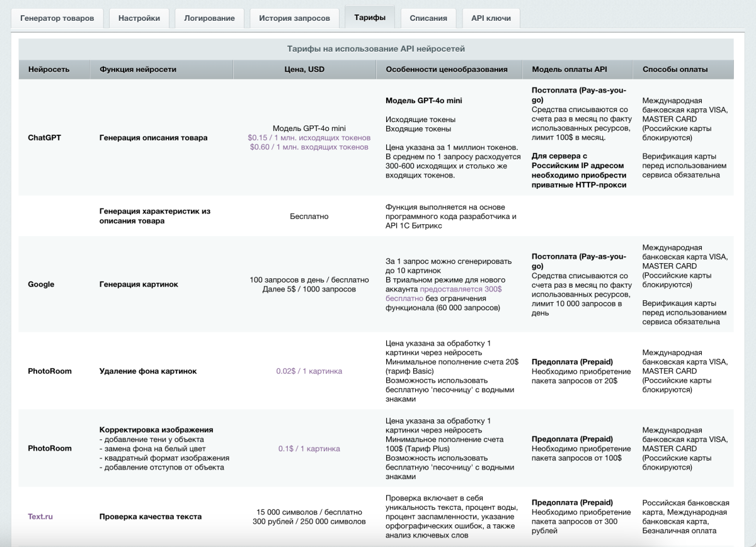Click the (60 000 запросов) text
Viewport: 756px width, 547px height.
[x=467, y=308]
